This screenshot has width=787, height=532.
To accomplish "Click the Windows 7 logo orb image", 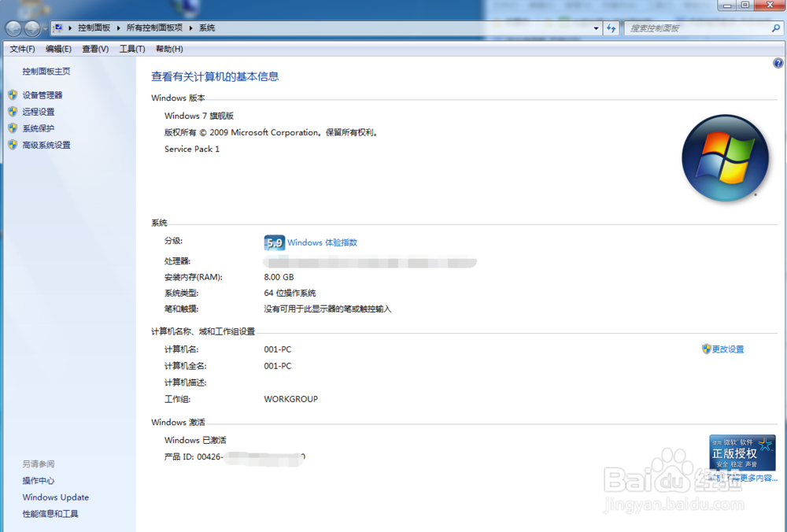I will tap(726, 157).
